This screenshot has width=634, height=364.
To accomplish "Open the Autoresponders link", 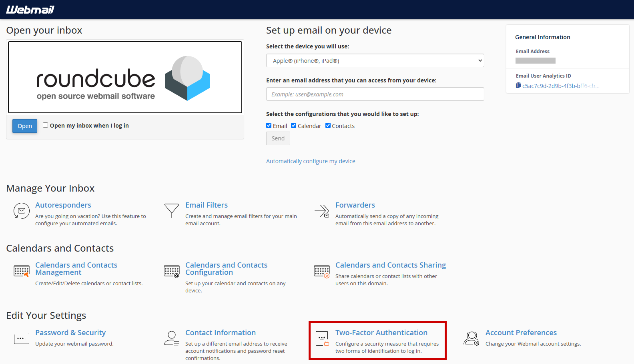I will click(x=63, y=205).
